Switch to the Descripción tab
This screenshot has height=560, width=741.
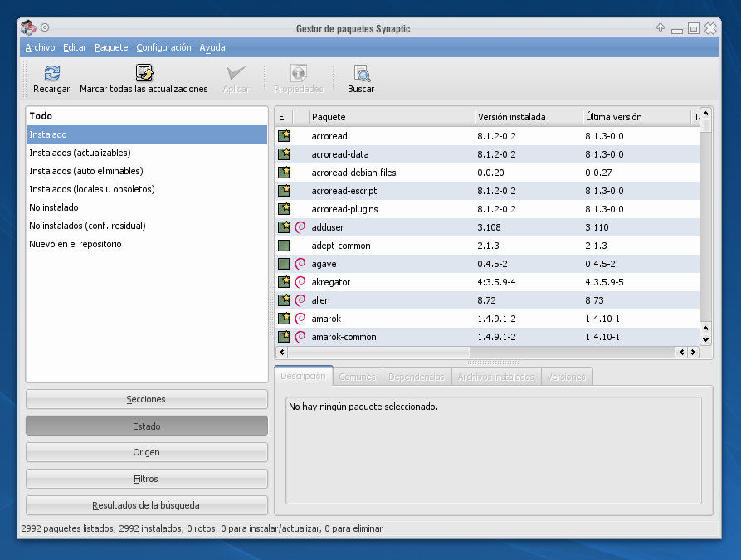click(x=304, y=376)
